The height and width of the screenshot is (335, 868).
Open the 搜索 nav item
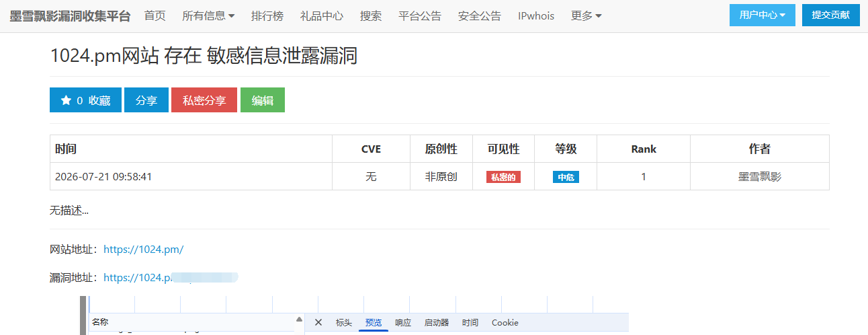point(371,16)
